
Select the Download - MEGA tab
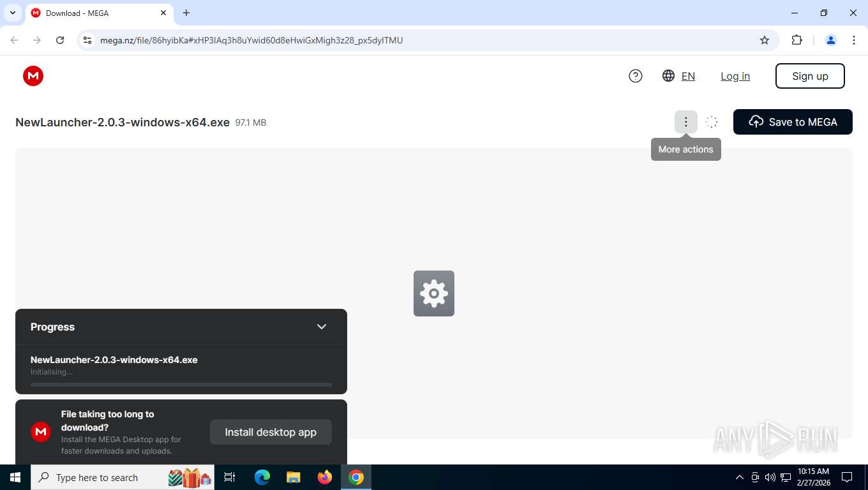pos(99,13)
